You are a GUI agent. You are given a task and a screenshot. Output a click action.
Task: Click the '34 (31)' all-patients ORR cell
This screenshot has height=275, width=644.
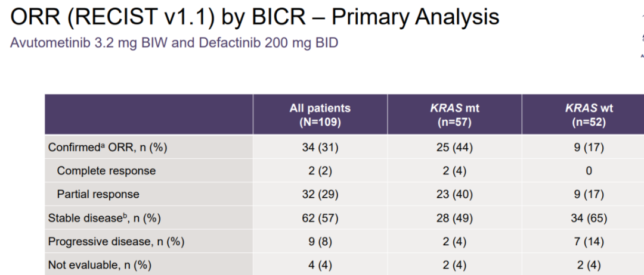tap(320, 147)
